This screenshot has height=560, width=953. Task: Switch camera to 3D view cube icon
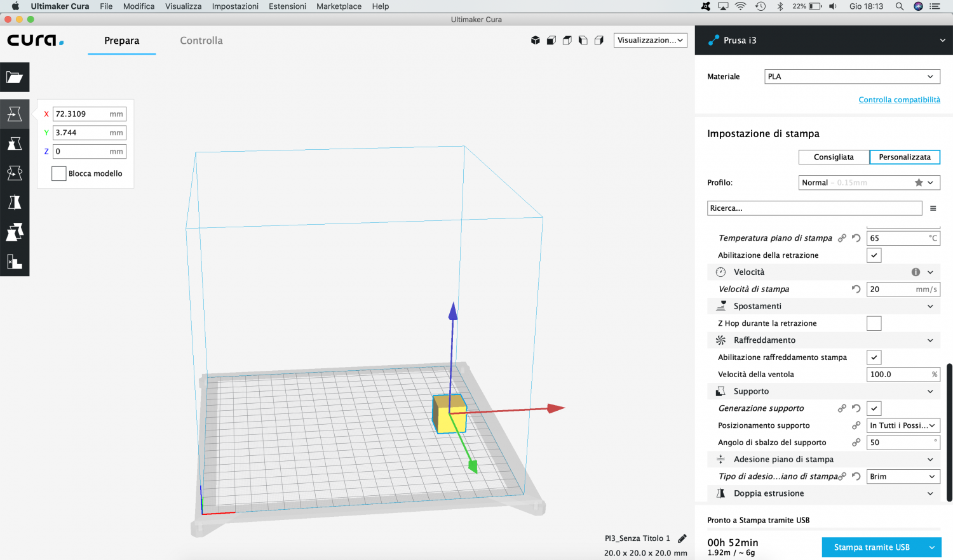coord(536,40)
